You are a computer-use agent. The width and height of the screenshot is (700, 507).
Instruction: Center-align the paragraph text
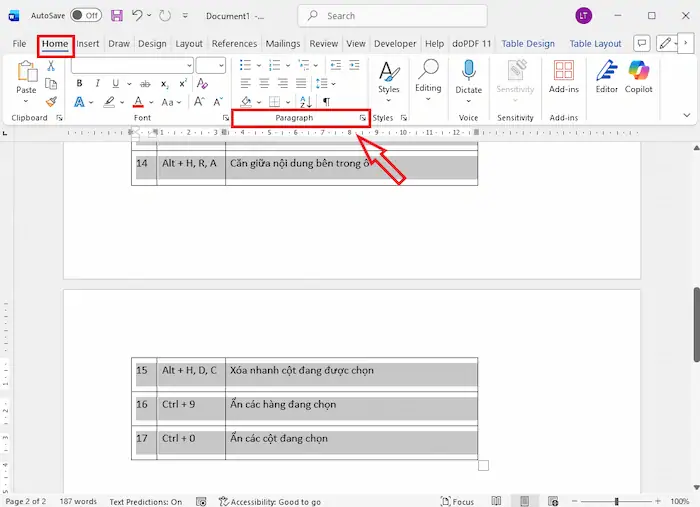point(264,84)
